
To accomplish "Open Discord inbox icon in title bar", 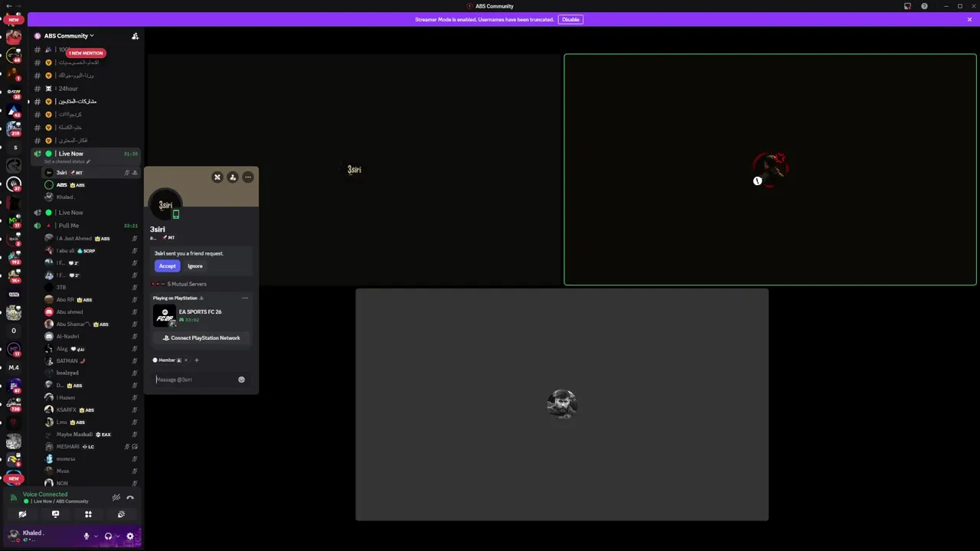I will (x=907, y=6).
